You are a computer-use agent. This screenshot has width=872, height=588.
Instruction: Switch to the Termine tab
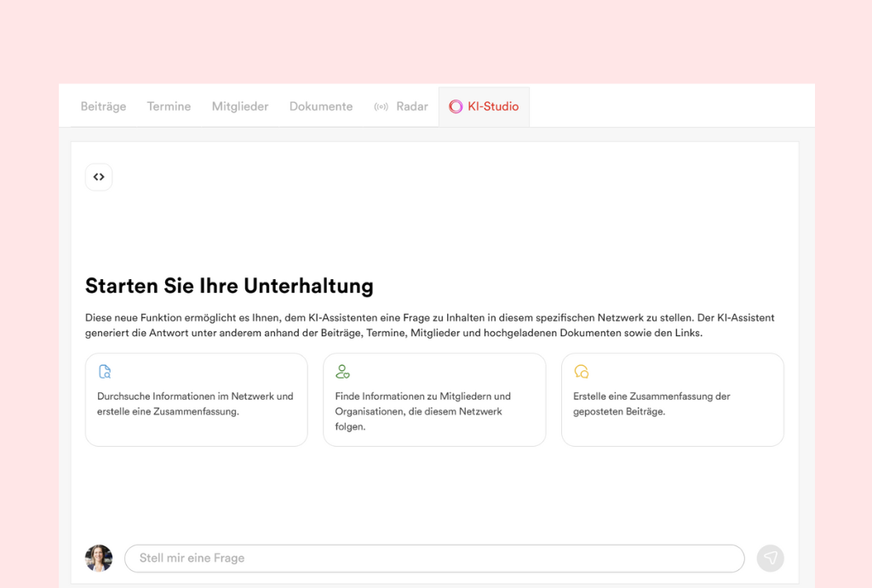pos(169,106)
